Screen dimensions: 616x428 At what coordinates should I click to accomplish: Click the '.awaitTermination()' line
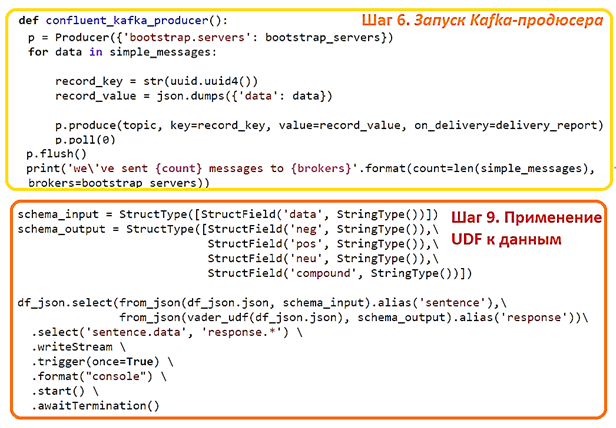(95, 406)
